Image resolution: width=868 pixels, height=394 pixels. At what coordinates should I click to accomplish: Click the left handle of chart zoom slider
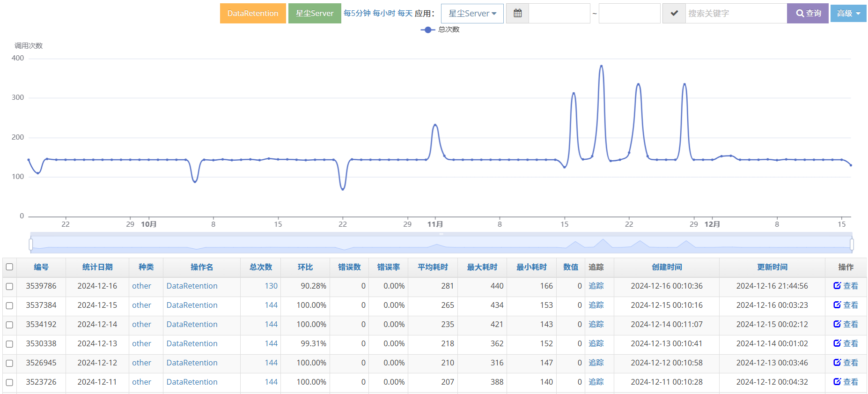(31, 244)
